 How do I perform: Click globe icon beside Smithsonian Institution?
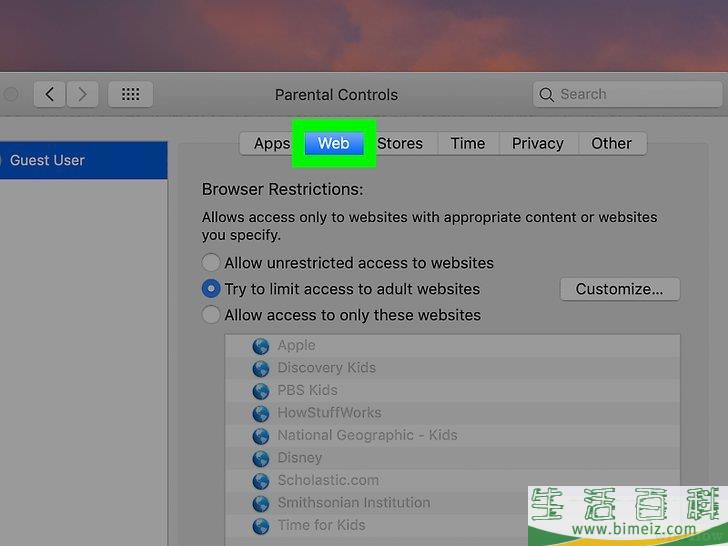[261, 503]
